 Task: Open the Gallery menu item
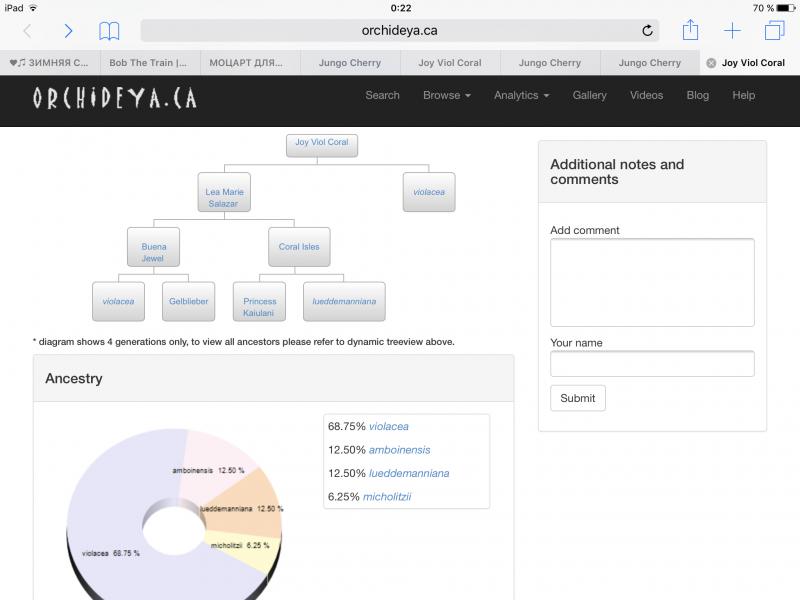coord(589,96)
